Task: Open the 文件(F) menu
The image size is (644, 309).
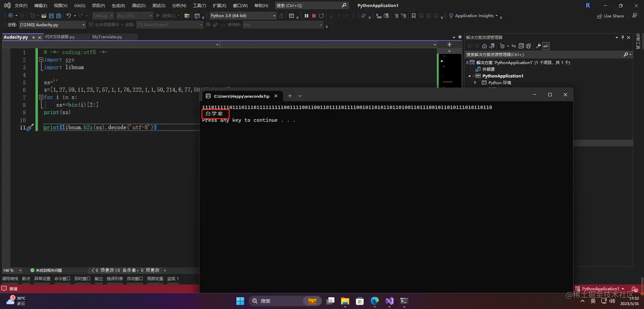Action: pyautogui.click(x=21, y=6)
